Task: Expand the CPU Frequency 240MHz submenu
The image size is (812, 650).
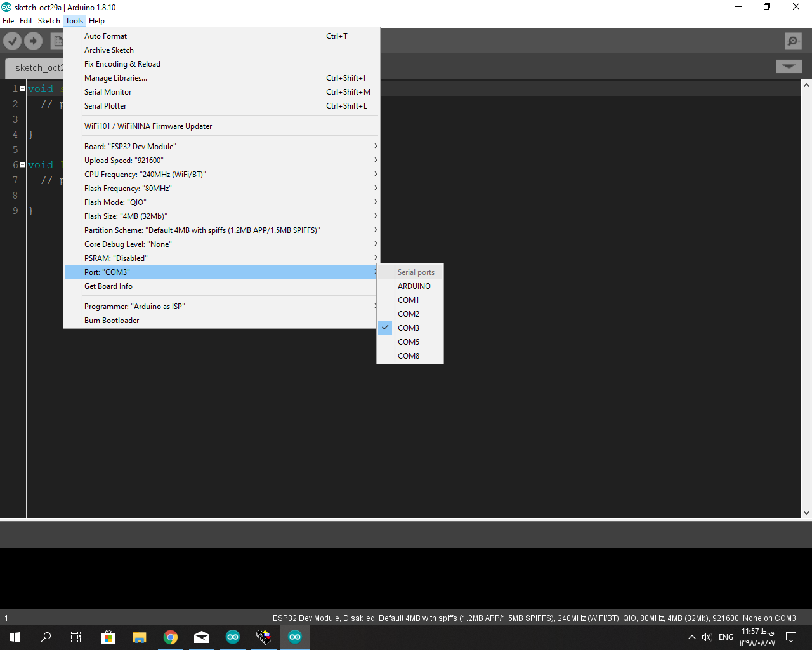Action: click(x=221, y=175)
